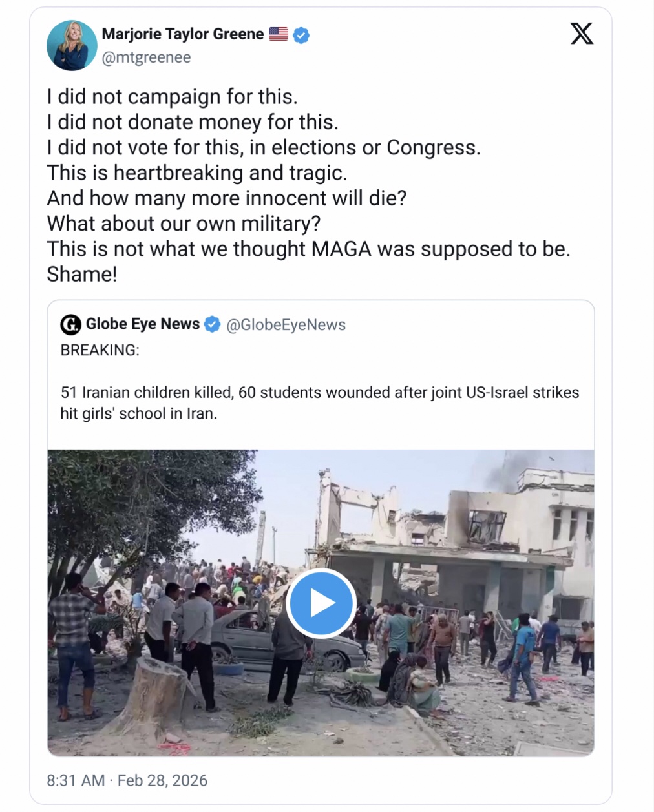Click the @mtgreenee handle

pyautogui.click(x=146, y=57)
